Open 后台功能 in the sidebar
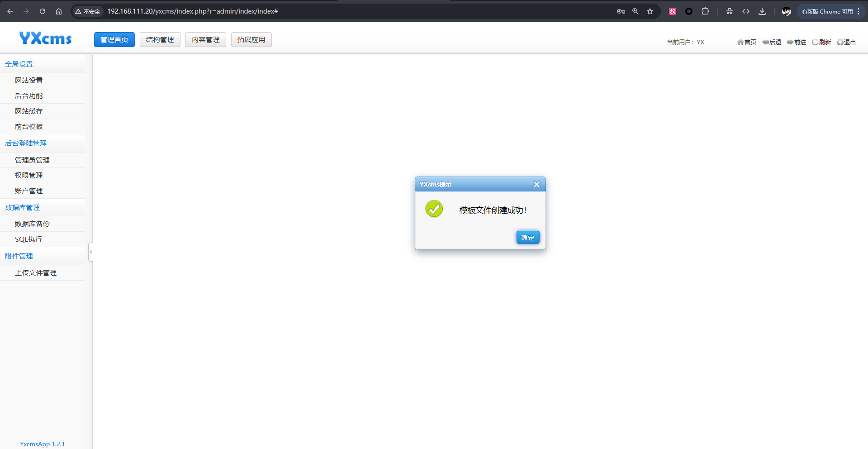 43,96
